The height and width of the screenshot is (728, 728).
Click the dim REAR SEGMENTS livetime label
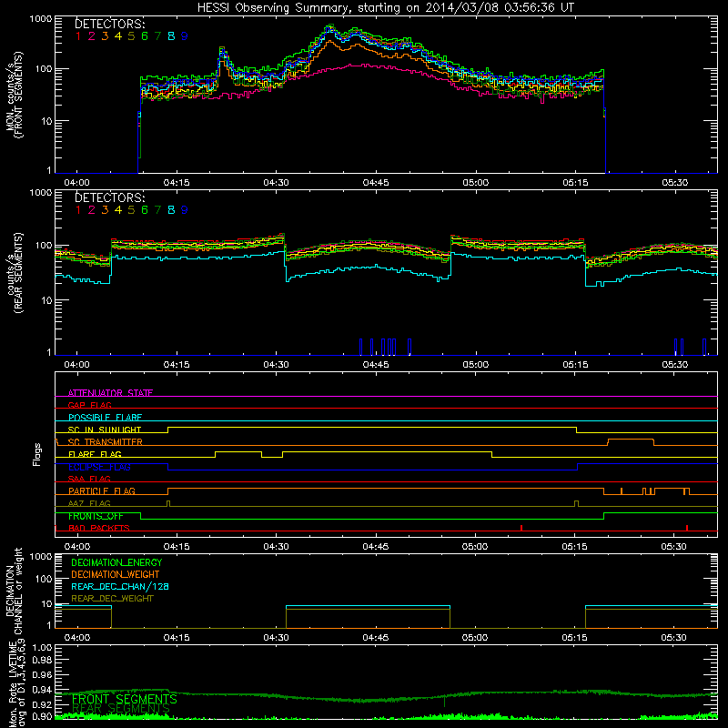tap(122, 709)
